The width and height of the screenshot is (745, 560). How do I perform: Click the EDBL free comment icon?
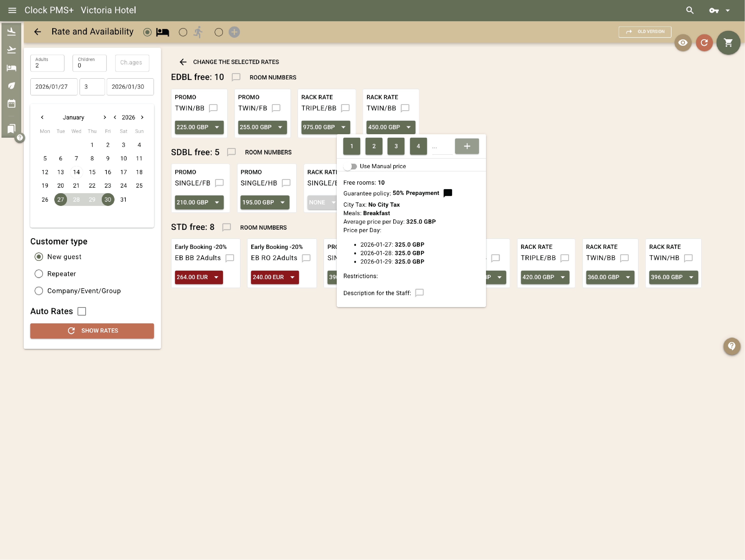[x=236, y=77]
